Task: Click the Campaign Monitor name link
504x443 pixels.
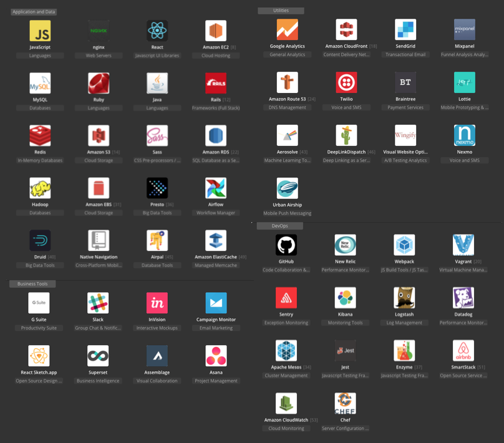Action: [216, 319]
